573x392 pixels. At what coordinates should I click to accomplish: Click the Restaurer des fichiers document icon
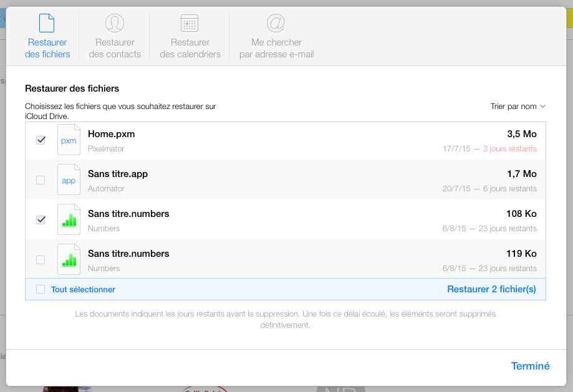click(47, 23)
